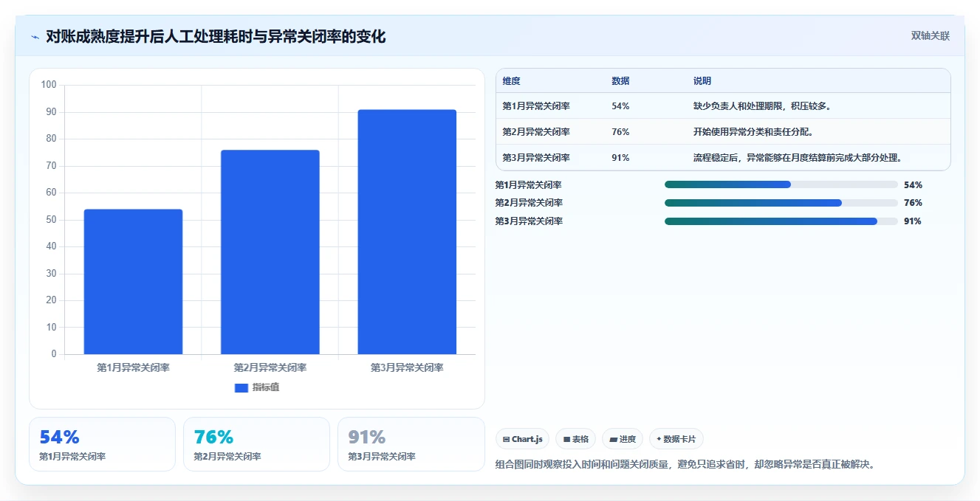980x501 pixels.
Task: Click the Chart.js tag chip
Action: [x=522, y=439]
